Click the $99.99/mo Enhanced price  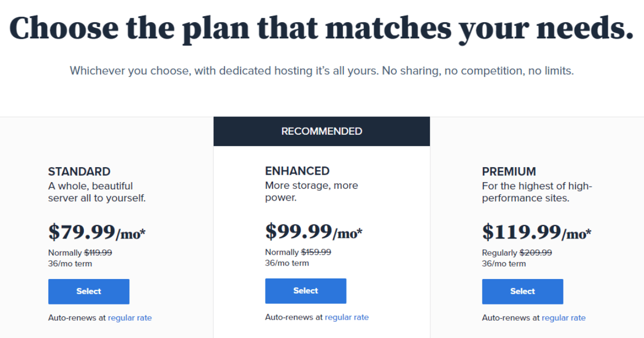[314, 231]
